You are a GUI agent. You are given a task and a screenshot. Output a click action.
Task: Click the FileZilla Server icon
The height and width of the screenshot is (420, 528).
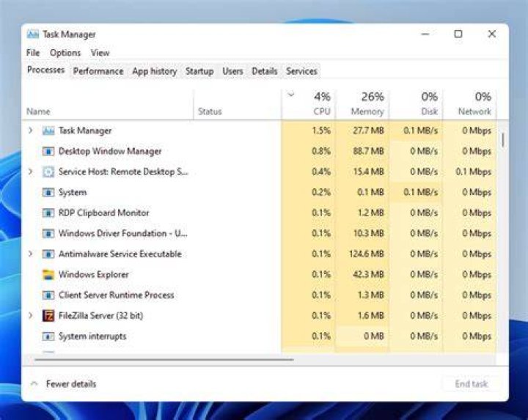pyautogui.click(x=48, y=316)
